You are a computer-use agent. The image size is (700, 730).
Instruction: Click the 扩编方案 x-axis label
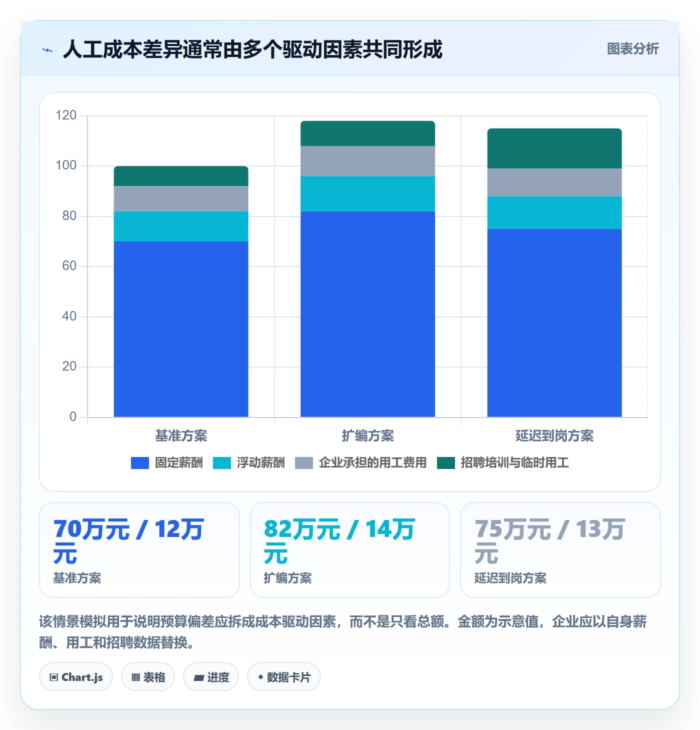[x=367, y=436]
